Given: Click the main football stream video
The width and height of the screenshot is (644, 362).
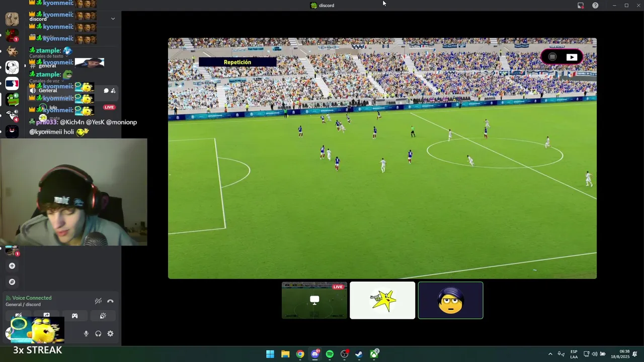Looking at the screenshot, I should (382, 158).
